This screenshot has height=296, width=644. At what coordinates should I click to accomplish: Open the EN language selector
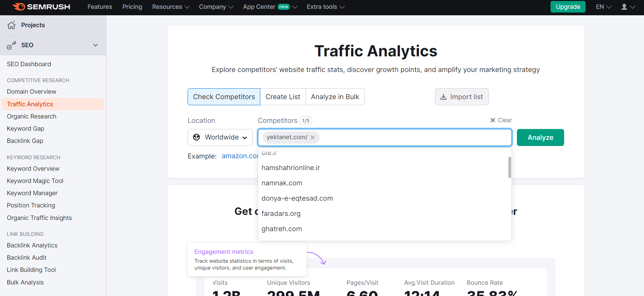click(604, 7)
